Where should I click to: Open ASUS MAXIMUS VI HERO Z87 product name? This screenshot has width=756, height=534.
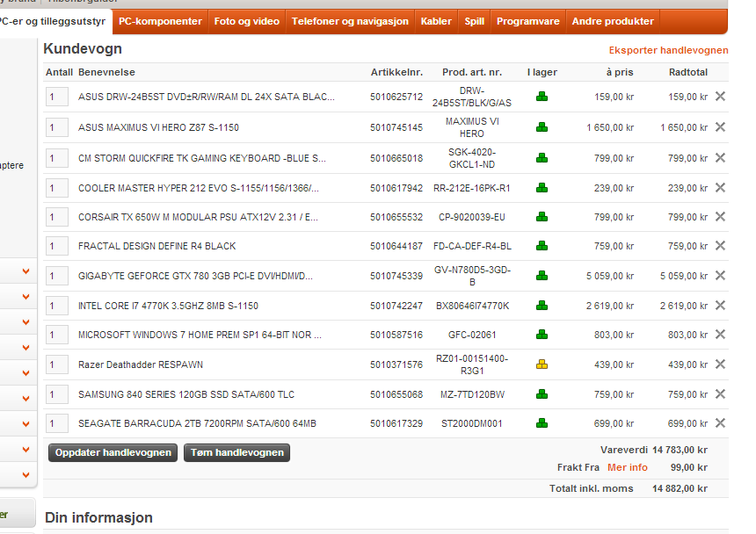click(x=158, y=127)
